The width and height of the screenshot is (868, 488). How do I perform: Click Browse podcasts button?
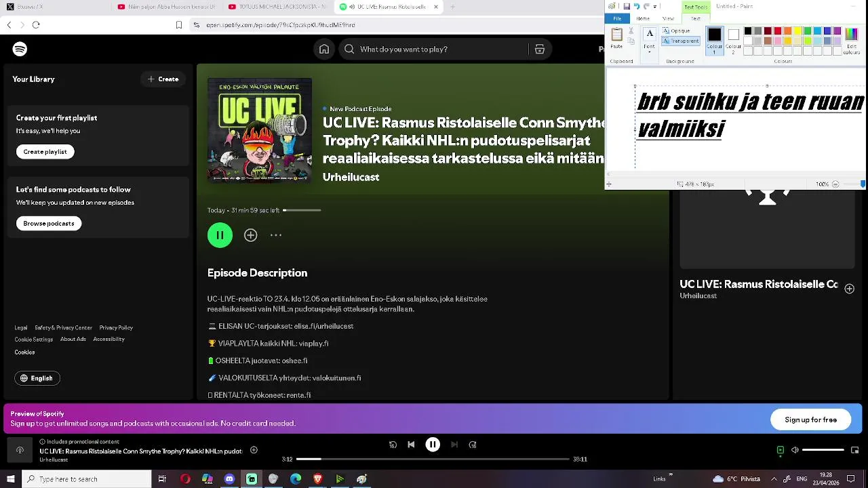point(49,224)
